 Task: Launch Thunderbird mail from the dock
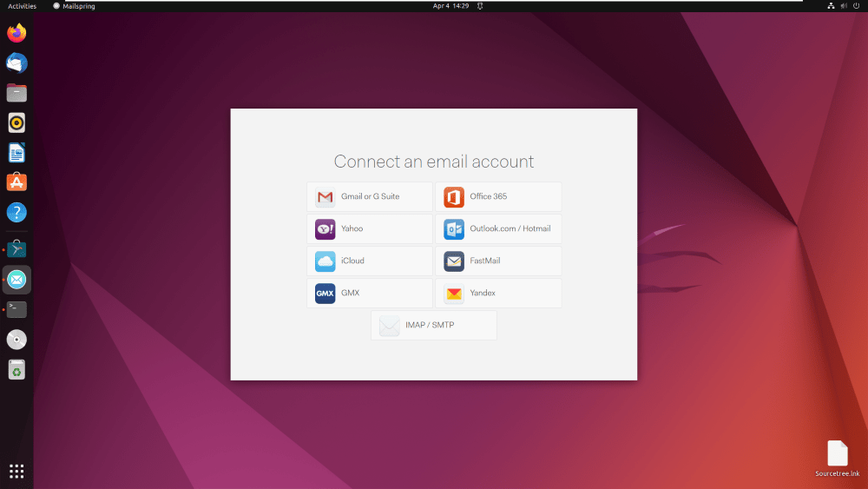[x=16, y=63]
